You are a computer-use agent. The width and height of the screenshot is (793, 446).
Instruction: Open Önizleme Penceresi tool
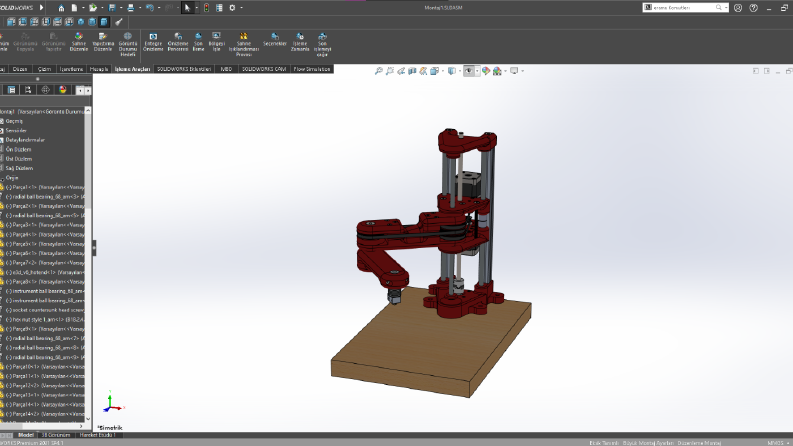coord(178,41)
